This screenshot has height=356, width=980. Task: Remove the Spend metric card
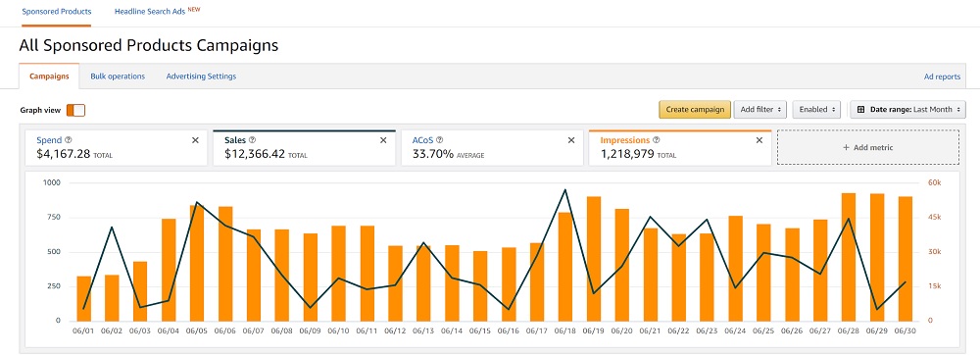(195, 140)
